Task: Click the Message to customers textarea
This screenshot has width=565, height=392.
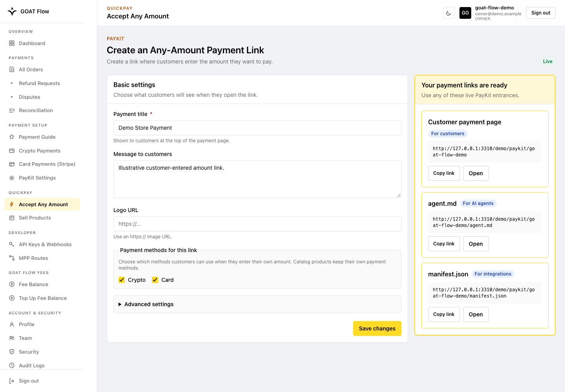Action: [x=257, y=179]
